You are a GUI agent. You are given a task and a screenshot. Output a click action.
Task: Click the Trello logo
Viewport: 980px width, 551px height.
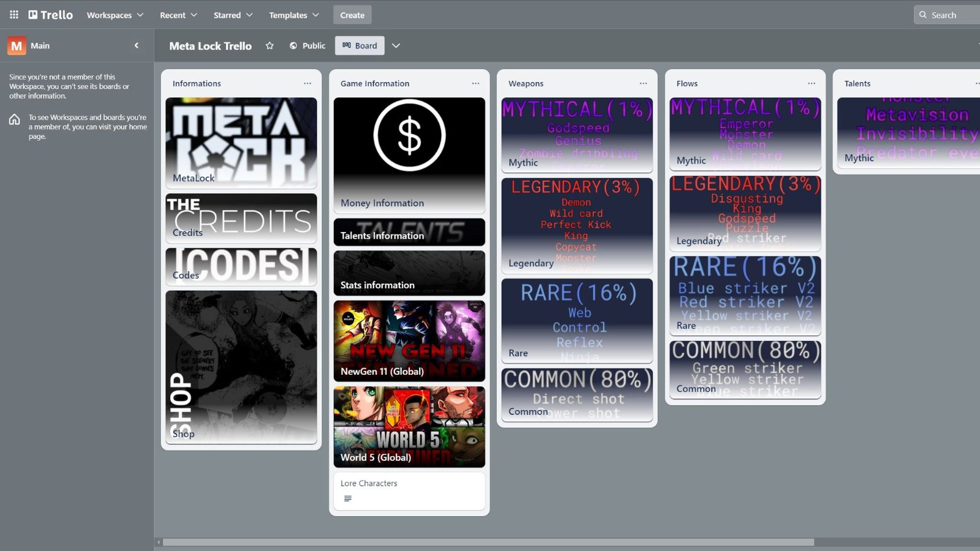click(49, 15)
